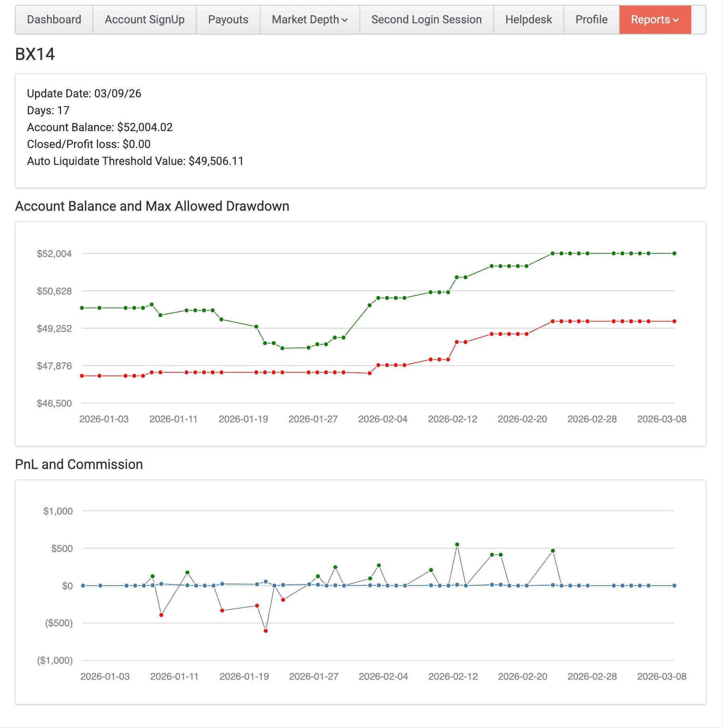Expand the Reports dropdown chevron
Image resolution: width=723 pixels, height=728 pixels.
coord(676,19)
